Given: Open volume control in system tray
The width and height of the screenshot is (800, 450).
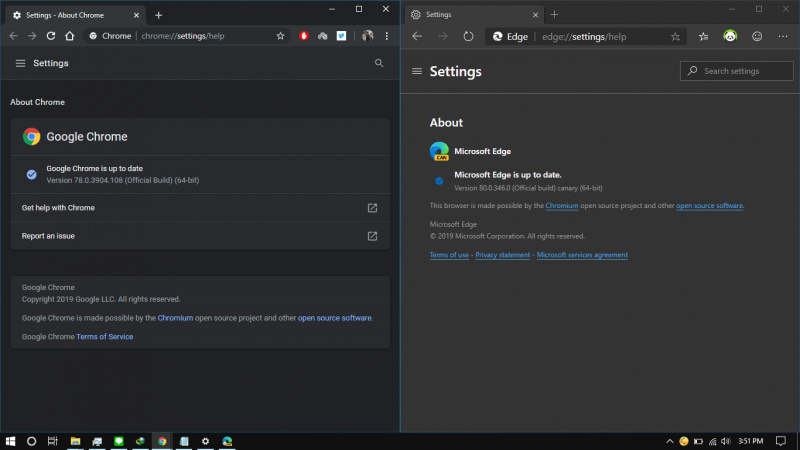Looking at the screenshot, I should coord(726,441).
